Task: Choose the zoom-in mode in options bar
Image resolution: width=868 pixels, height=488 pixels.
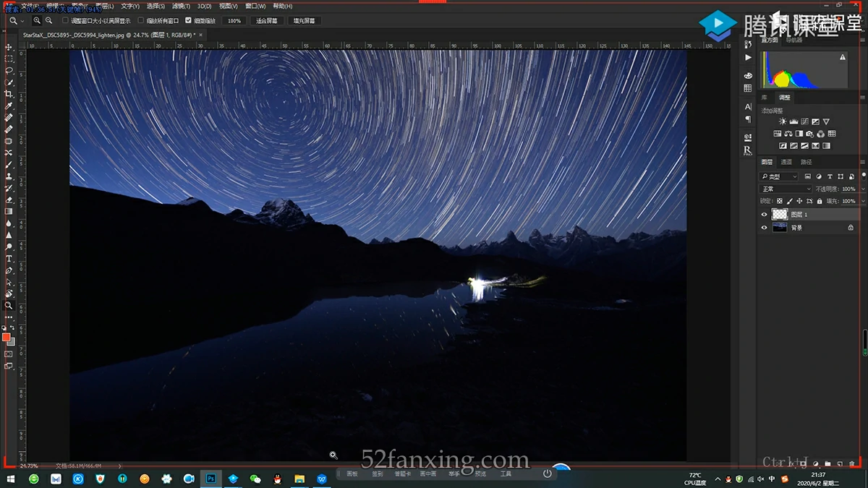Action: 37,21
